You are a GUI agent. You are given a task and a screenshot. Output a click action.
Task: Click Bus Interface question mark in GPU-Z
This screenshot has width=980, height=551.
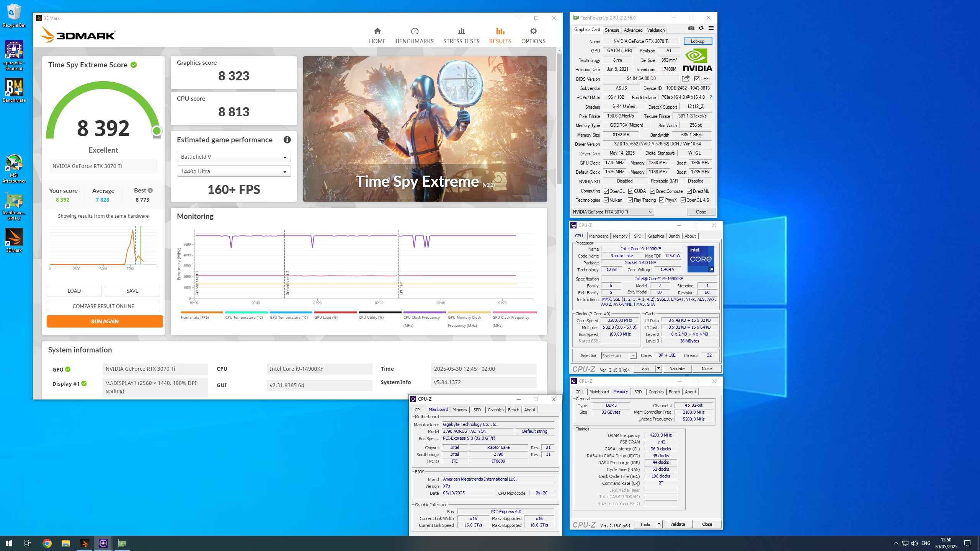point(711,97)
